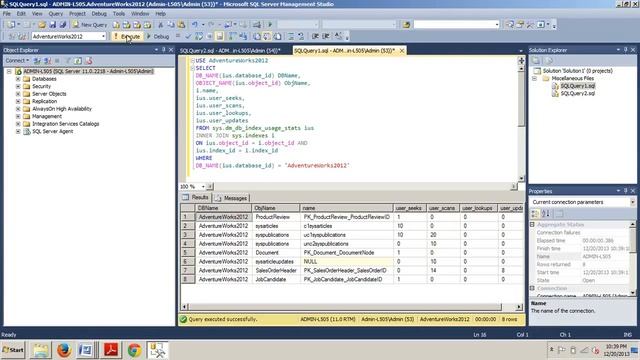This screenshot has width=640, height=360.
Task: Open Firefox from the taskbar
Action: coord(64,350)
